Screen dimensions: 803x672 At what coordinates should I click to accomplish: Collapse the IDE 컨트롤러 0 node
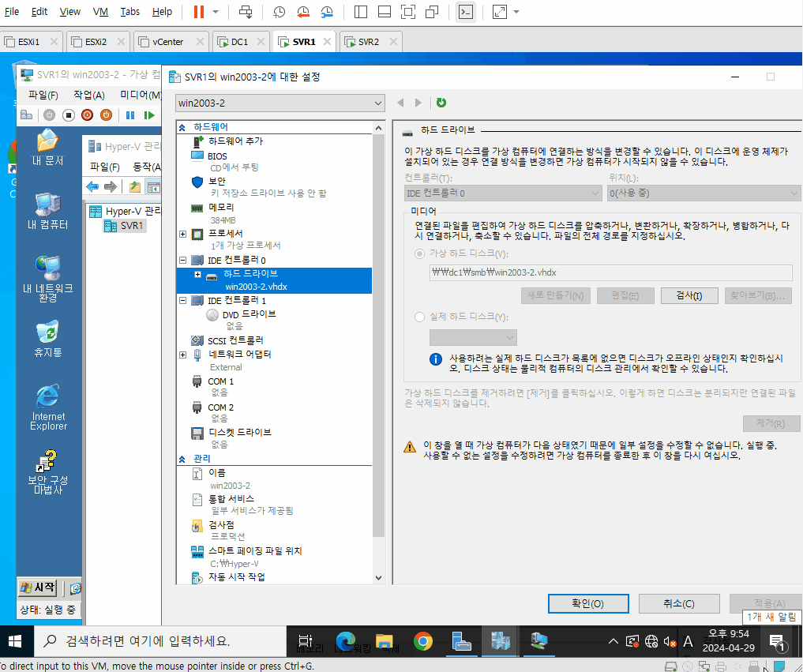coord(183,261)
